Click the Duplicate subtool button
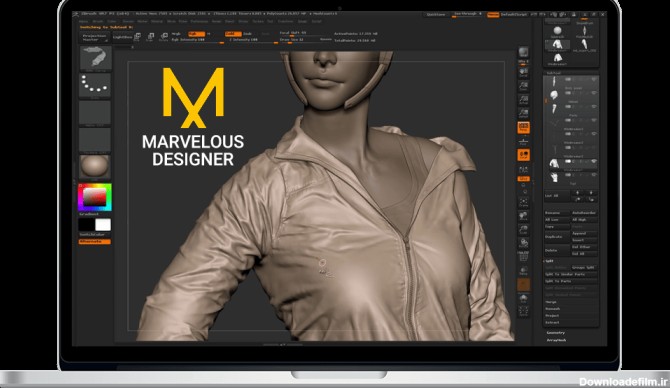670x388 pixels. point(557,237)
